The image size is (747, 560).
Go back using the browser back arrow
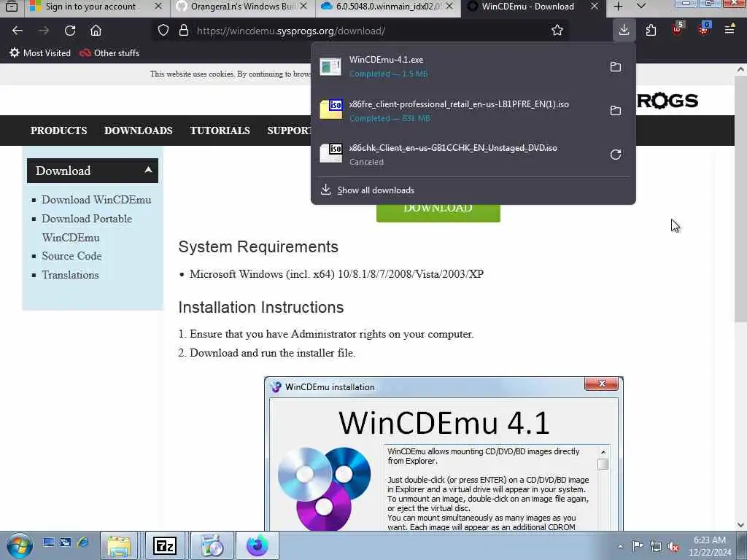tap(18, 31)
